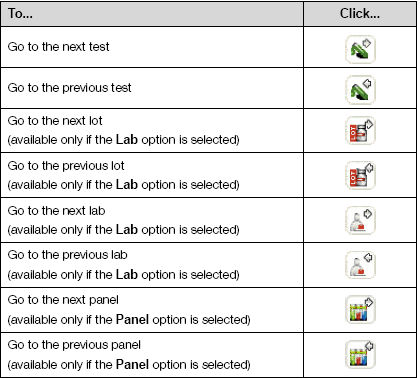Select the 'Go to the previous test' text
Screen dimensions: 420x378
point(69,88)
